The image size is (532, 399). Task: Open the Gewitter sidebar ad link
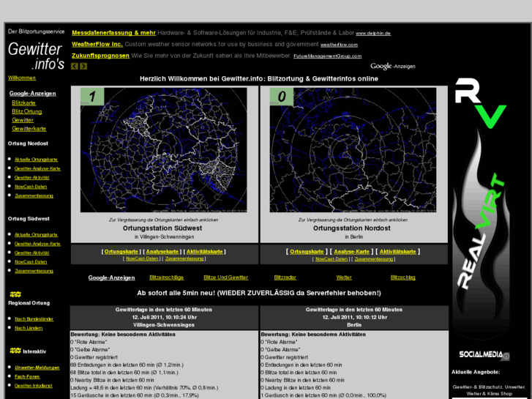click(x=23, y=120)
